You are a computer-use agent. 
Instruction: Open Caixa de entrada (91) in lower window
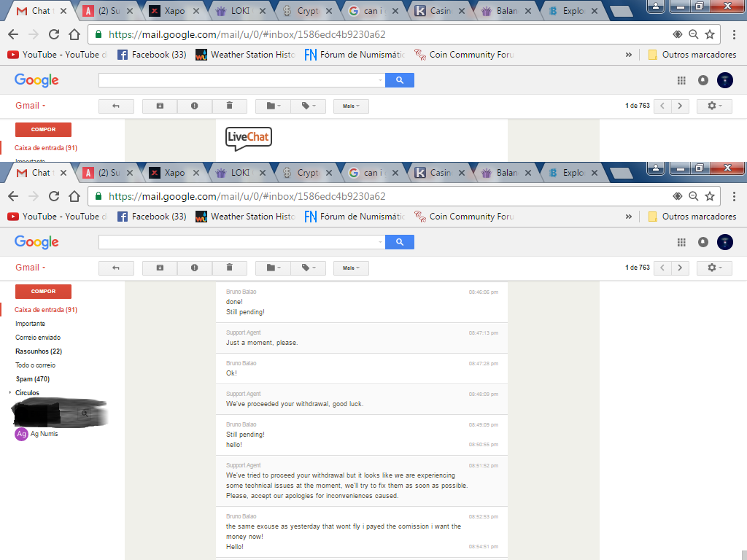coord(46,309)
